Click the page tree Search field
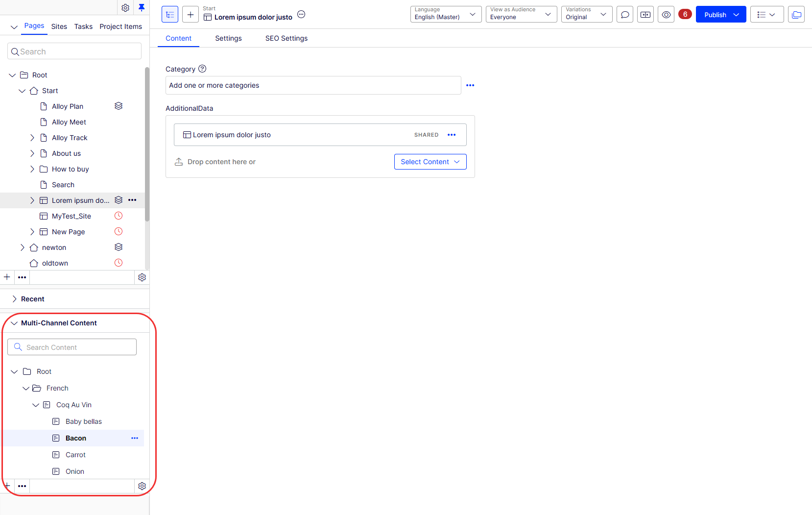The image size is (812, 515). [74, 51]
